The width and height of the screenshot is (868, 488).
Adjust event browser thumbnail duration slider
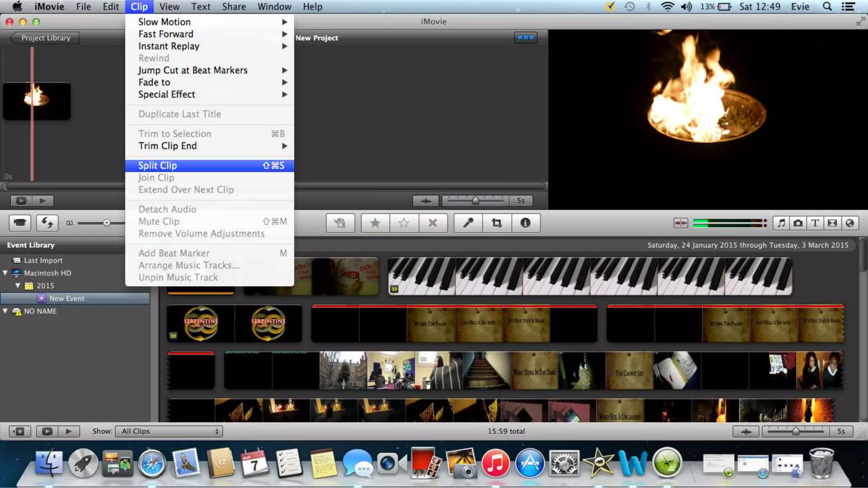pos(796,431)
